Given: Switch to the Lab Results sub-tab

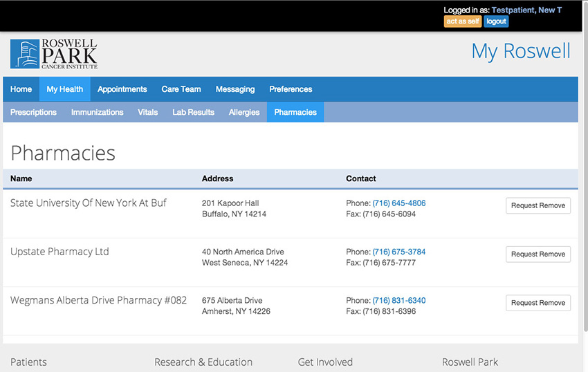Looking at the screenshot, I should (193, 112).
